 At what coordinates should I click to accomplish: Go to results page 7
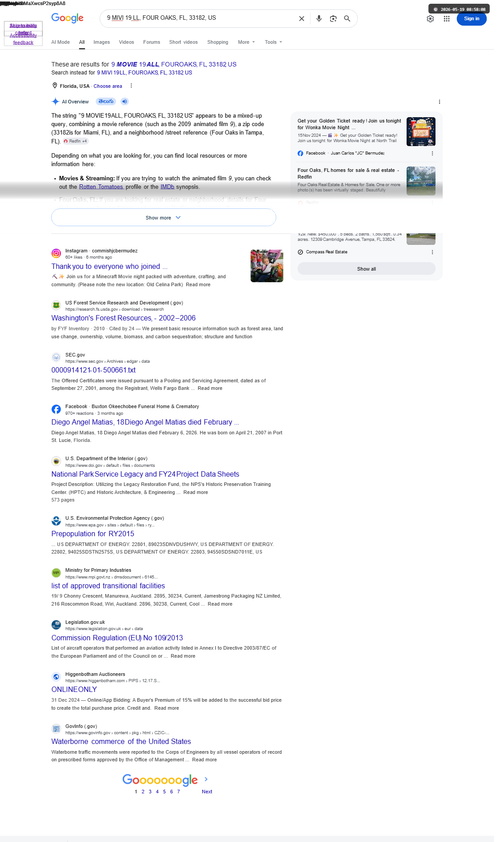point(178,792)
